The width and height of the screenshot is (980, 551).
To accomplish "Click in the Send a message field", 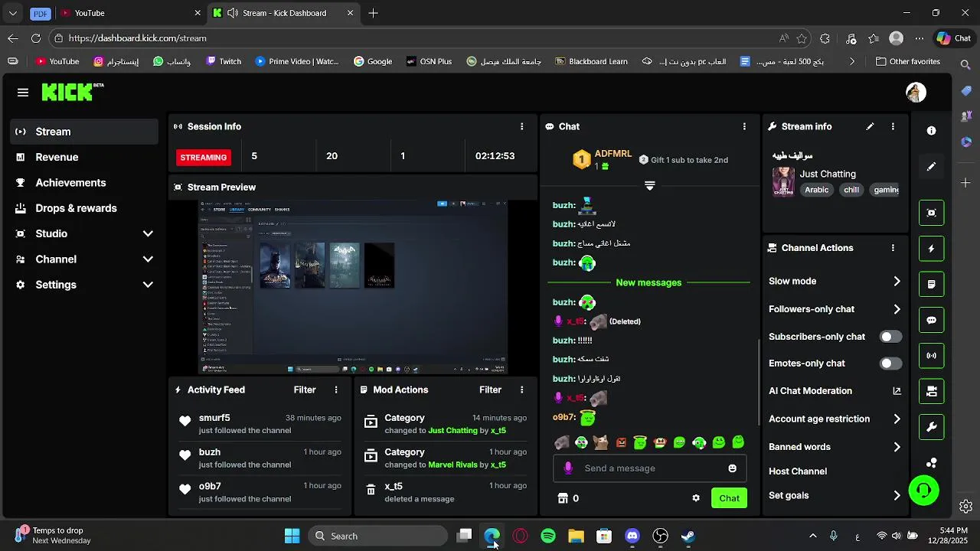I will tap(651, 468).
